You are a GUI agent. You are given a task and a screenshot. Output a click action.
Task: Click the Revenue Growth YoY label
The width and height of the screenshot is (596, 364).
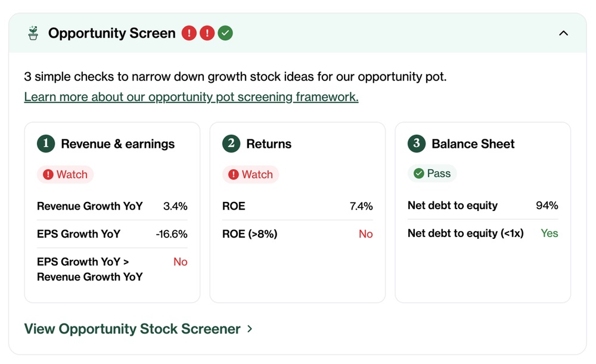[x=90, y=206]
